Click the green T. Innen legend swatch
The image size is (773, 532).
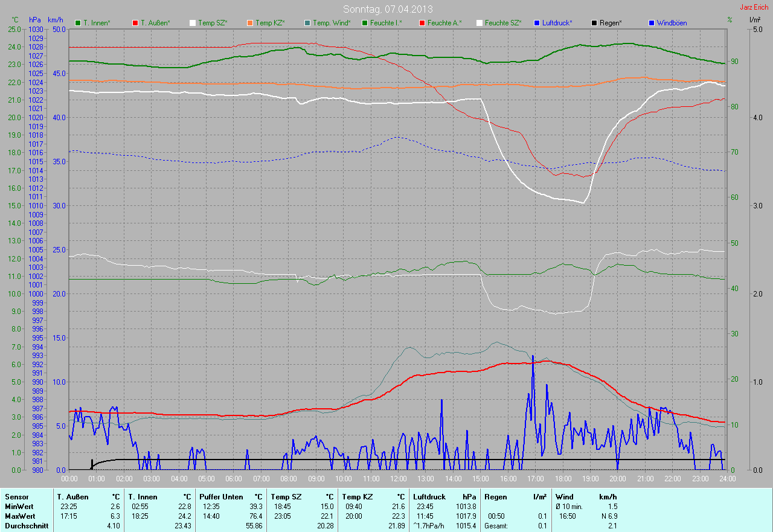click(x=78, y=23)
